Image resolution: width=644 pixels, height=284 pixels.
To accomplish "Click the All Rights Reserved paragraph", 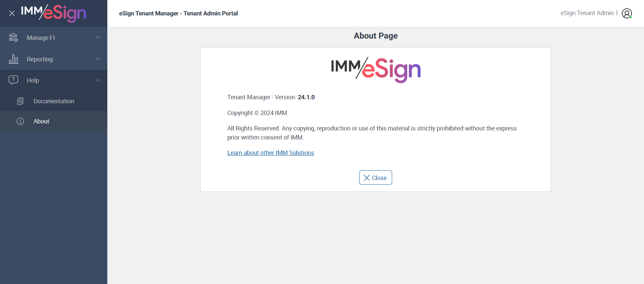I will click(372, 133).
